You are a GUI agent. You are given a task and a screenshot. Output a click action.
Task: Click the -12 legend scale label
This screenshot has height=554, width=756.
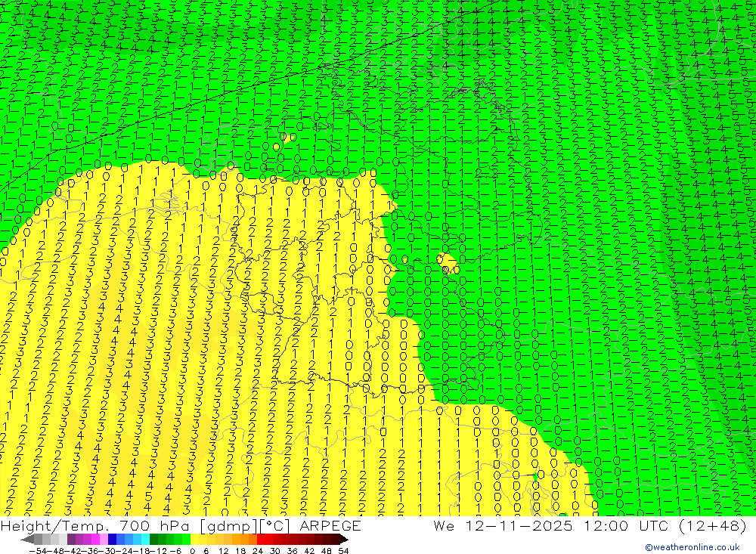pyautogui.click(x=159, y=551)
